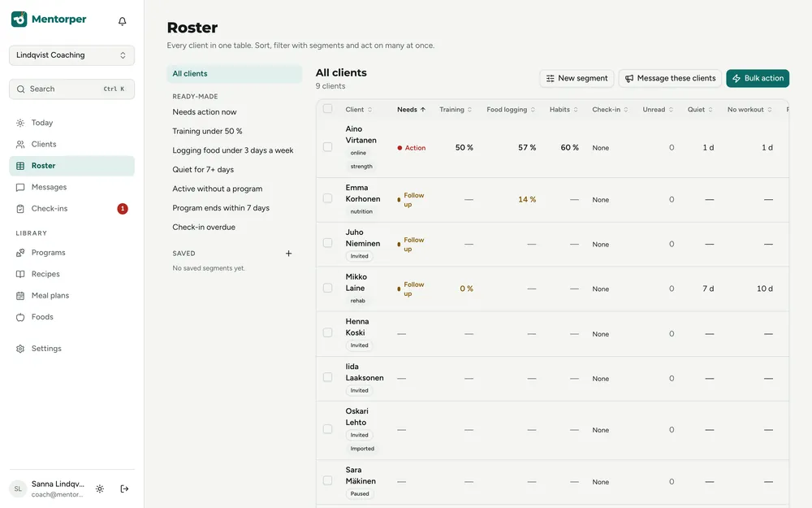Click the Paused tag under Sara Mäkinen
The height and width of the screenshot is (508, 812).
[x=360, y=494]
